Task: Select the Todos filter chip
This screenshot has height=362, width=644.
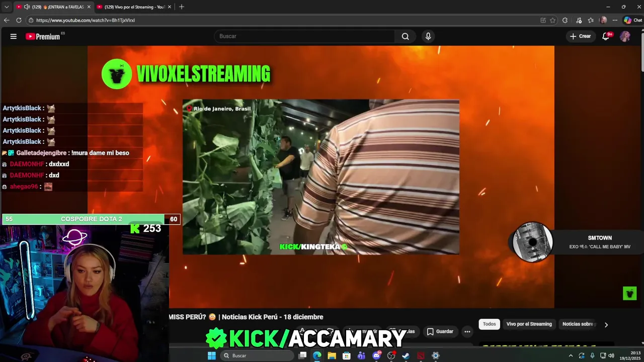Action: point(490,324)
